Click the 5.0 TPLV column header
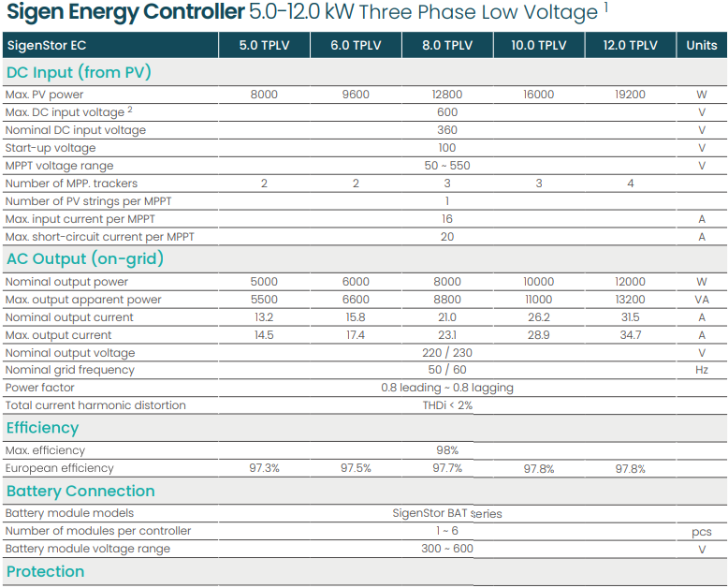The width and height of the screenshot is (728, 588). coord(264,45)
